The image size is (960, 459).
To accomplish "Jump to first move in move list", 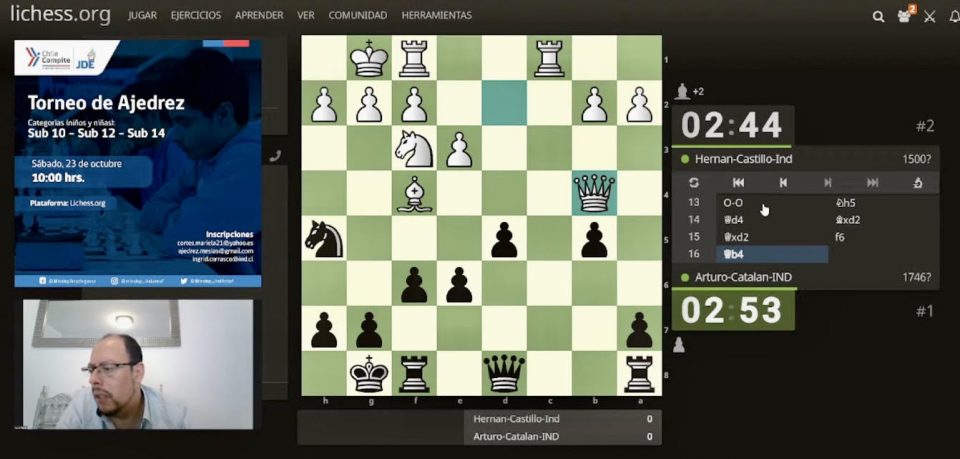I will click(738, 183).
